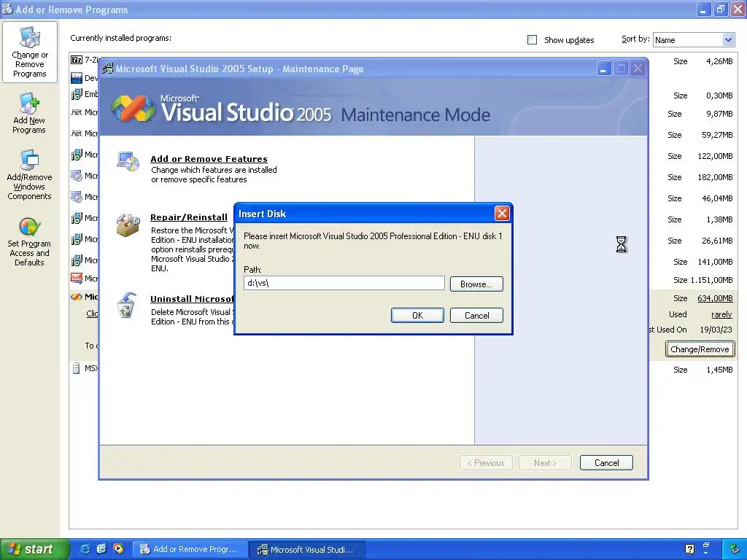
Task: Click the 7-Zip program icon in the list
Action: 76,60
